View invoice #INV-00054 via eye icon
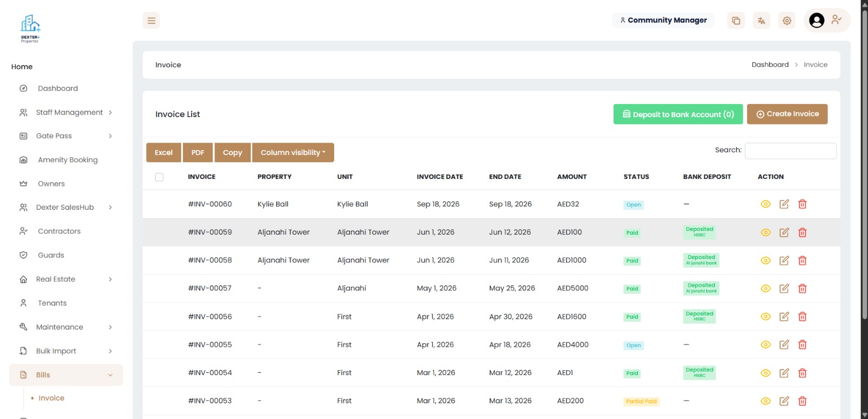 [x=765, y=373]
